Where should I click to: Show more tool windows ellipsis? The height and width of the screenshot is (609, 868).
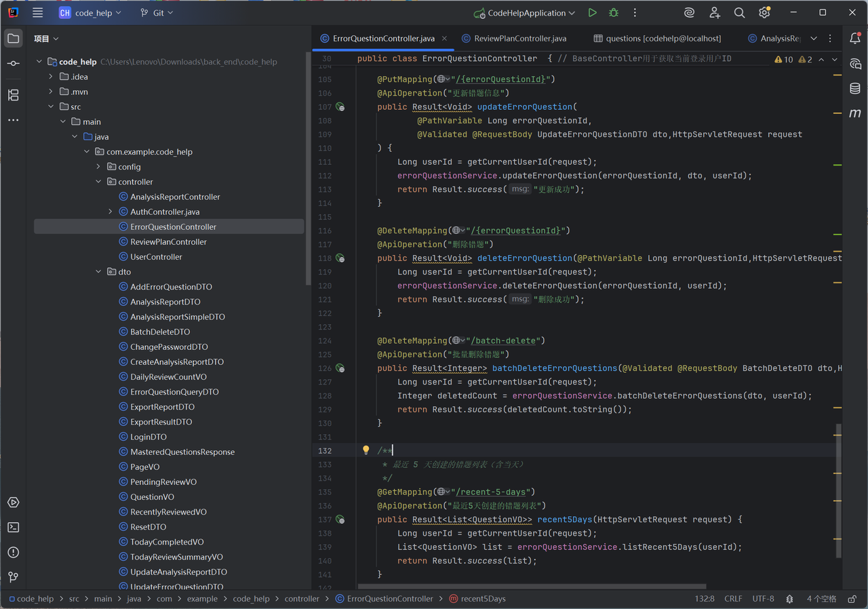pos(13,120)
